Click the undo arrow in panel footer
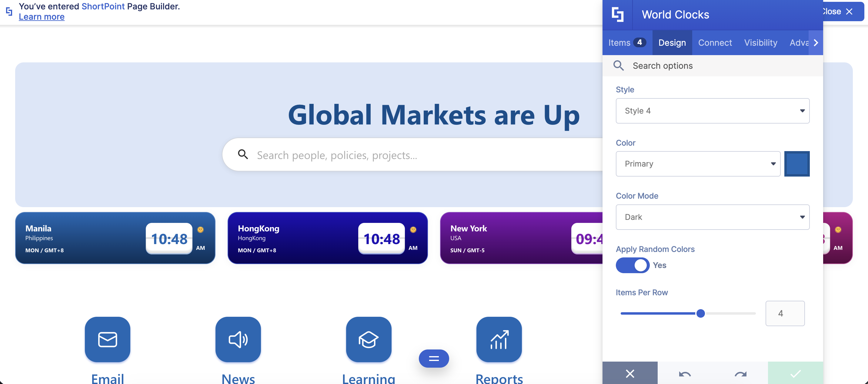The height and width of the screenshot is (384, 868). [685, 374]
